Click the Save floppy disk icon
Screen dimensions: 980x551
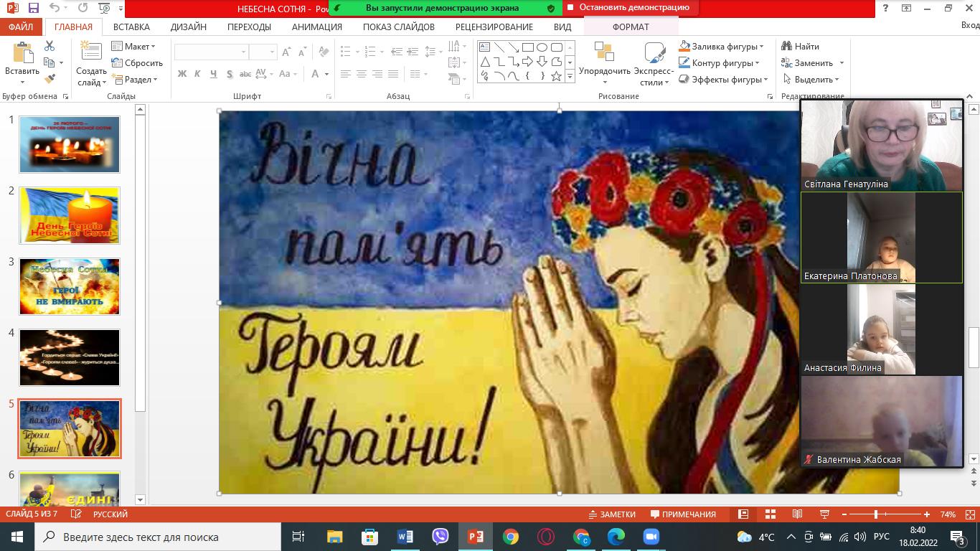coord(33,8)
